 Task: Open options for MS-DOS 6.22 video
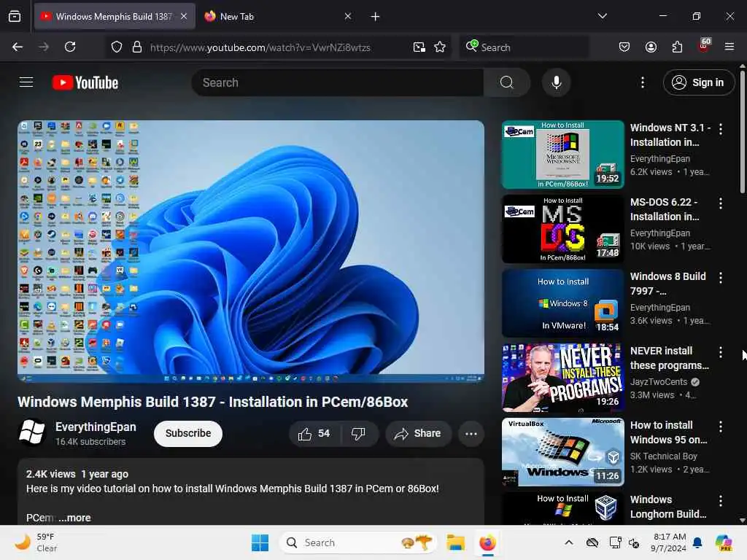pyautogui.click(x=720, y=203)
